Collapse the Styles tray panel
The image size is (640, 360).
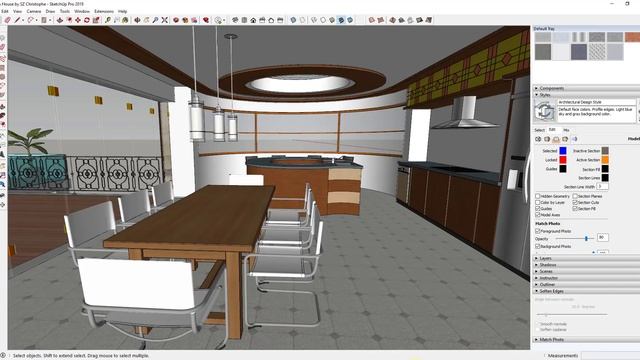(x=586, y=95)
